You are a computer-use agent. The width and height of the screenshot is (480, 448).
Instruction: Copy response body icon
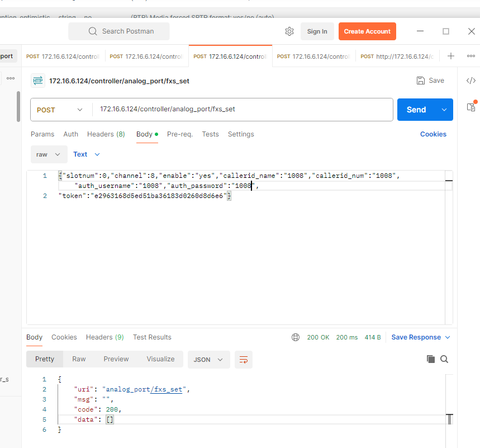pos(431,359)
